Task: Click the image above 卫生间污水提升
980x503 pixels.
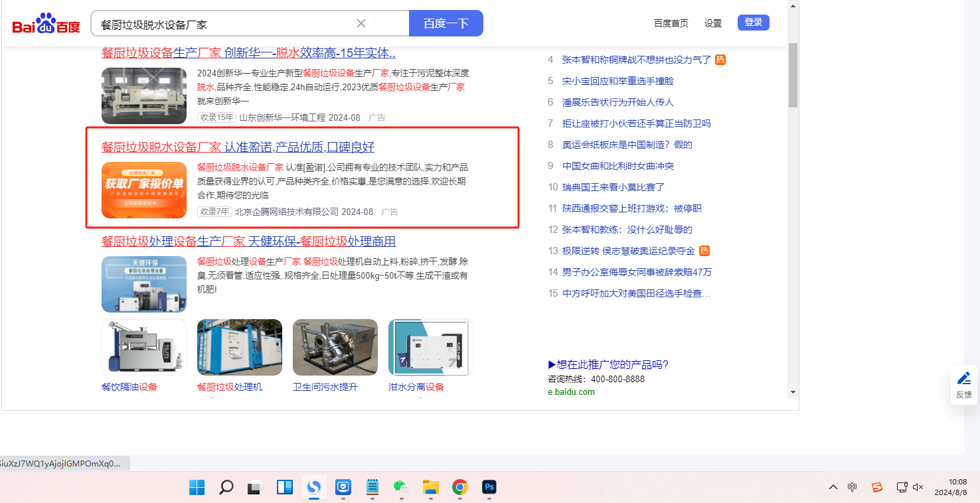Action: click(335, 347)
